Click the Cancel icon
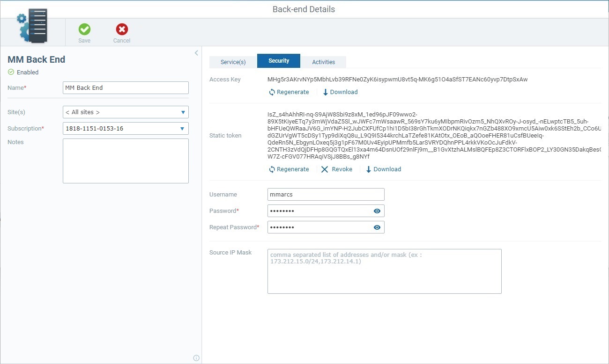This screenshot has height=364, width=609. point(121,32)
